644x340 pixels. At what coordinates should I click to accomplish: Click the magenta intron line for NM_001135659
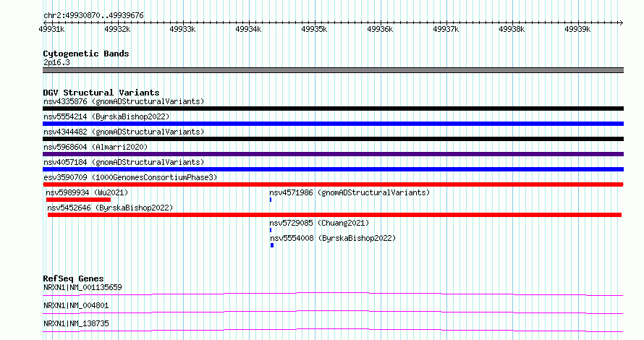[333, 294]
